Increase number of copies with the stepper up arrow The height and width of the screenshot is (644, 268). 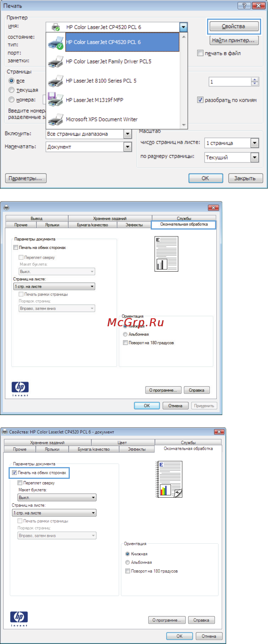coord(255,80)
